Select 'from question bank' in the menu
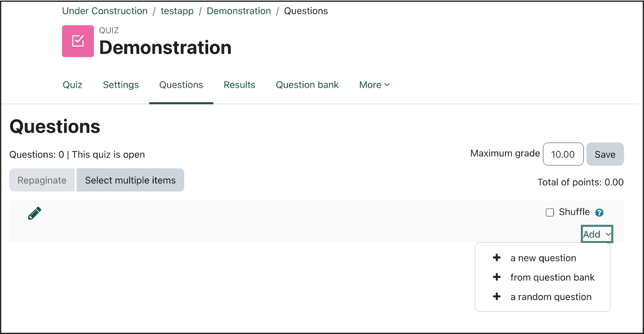644x334 pixels. [x=552, y=277]
